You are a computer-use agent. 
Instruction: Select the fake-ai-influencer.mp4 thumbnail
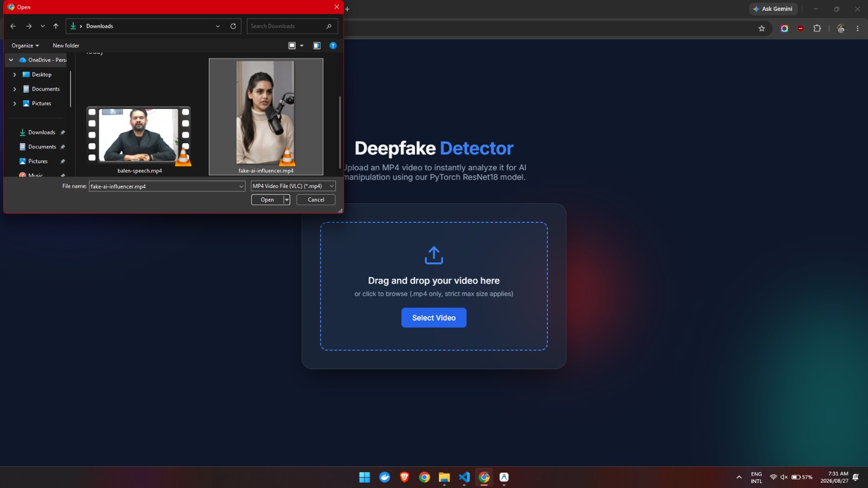266,112
